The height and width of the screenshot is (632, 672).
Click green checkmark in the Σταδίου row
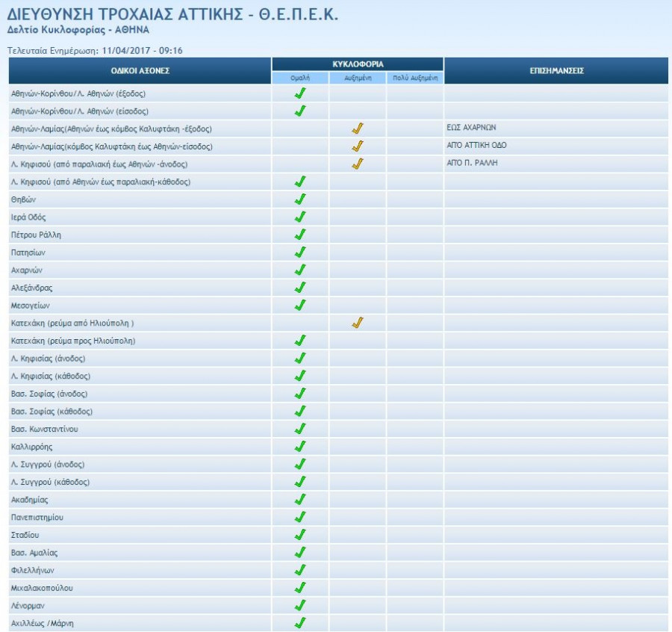click(x=300, y=535)
